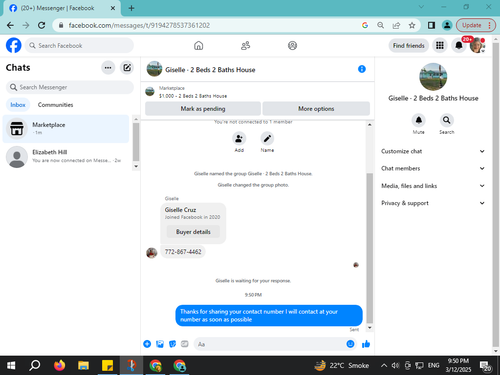This screenshot has height=375, width=500.
Task: Open Windows Start menu
Action: click(x=11, y=366)
